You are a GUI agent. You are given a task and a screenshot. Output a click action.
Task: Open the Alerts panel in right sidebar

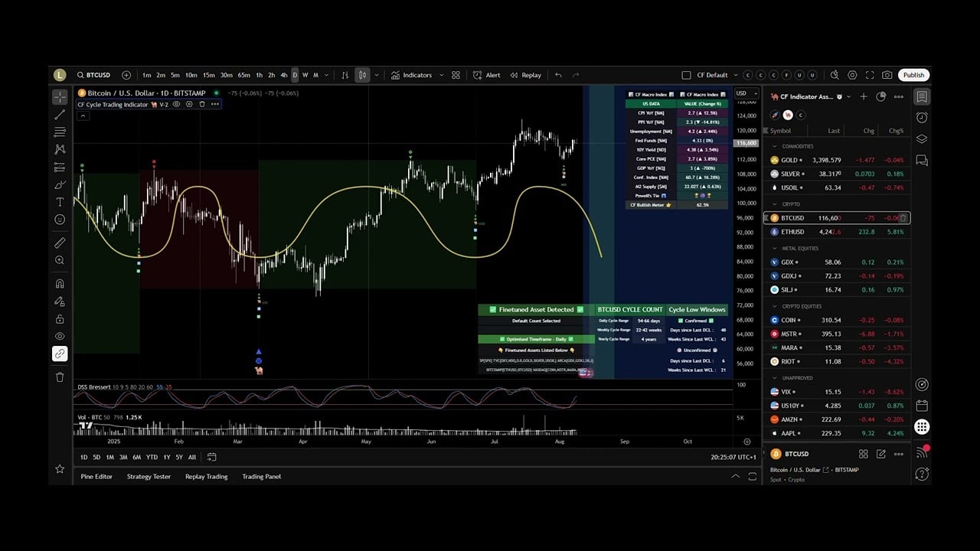922,118
